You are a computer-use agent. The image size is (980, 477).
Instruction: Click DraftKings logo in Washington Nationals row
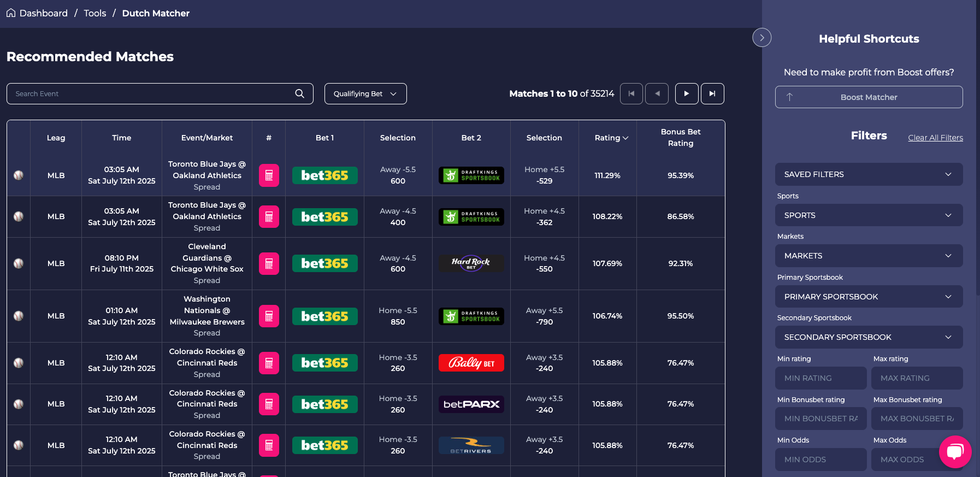click(x=471, y=316)
